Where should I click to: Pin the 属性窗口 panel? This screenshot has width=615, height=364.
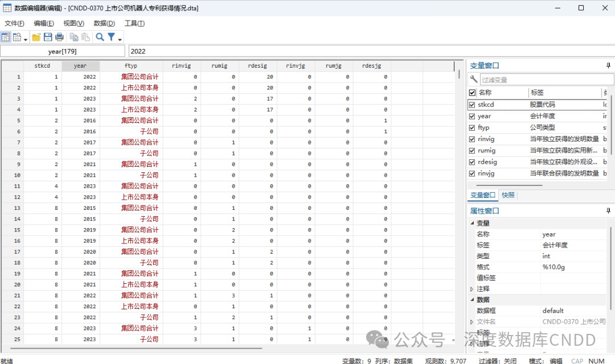pyautogui.click(x=608, y=211)
